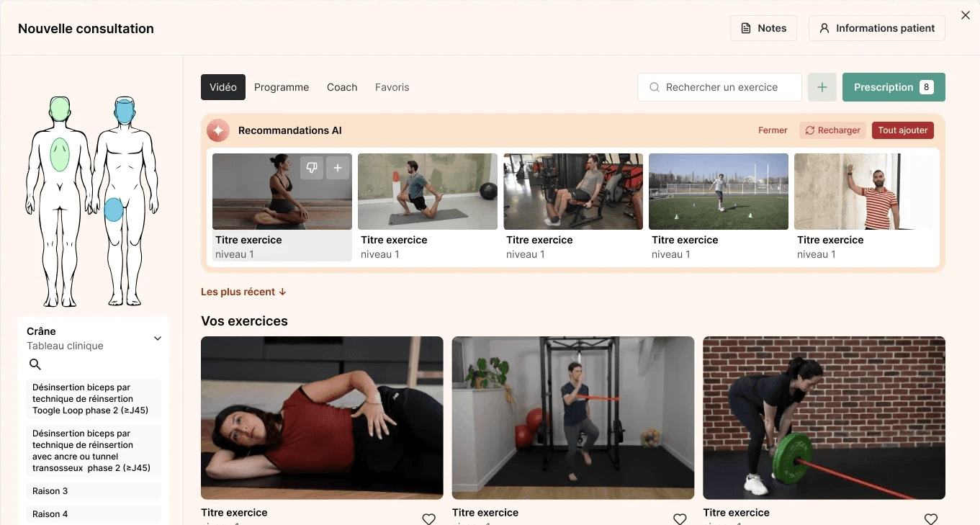The height and width of the screenshot is (525, 980).
Task: Select Raison 4
Action: [x=94, y=514]
